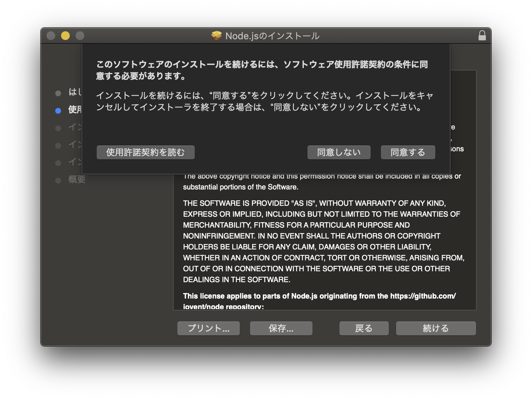Click the 保存... save button
The image size is (532, 400).
(x=281, y=328)
